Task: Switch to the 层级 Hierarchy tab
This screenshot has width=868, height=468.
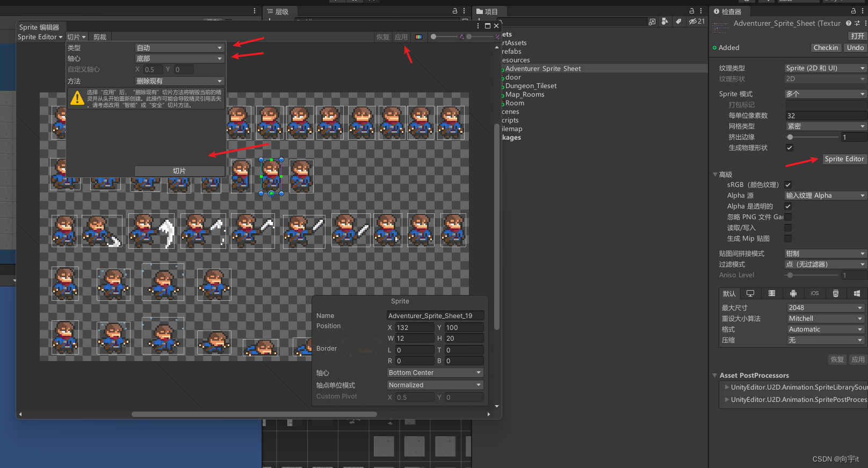Action: tap(278, 11)
